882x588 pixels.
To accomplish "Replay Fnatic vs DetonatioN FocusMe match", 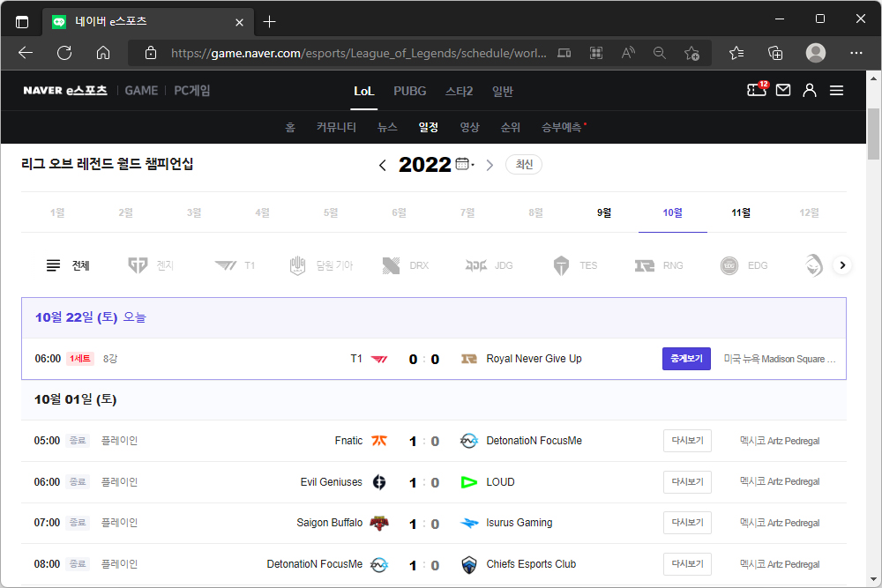I will tap(687, 441).
